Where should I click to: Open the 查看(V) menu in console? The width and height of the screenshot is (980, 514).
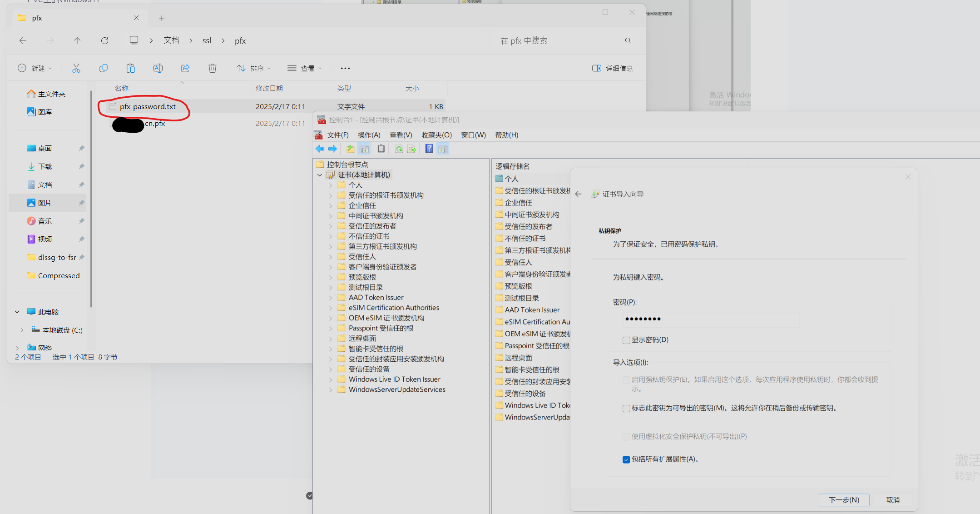pos(401,135)
